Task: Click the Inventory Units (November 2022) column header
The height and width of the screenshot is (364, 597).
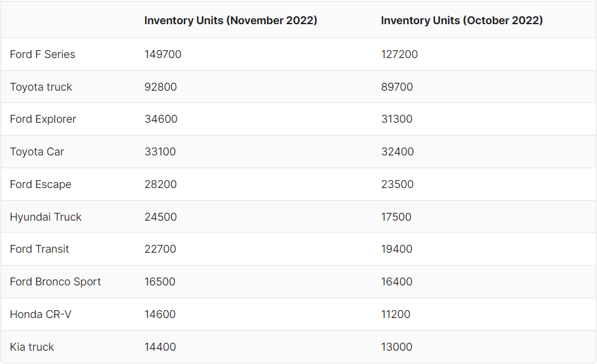Action: click(230, 21)
